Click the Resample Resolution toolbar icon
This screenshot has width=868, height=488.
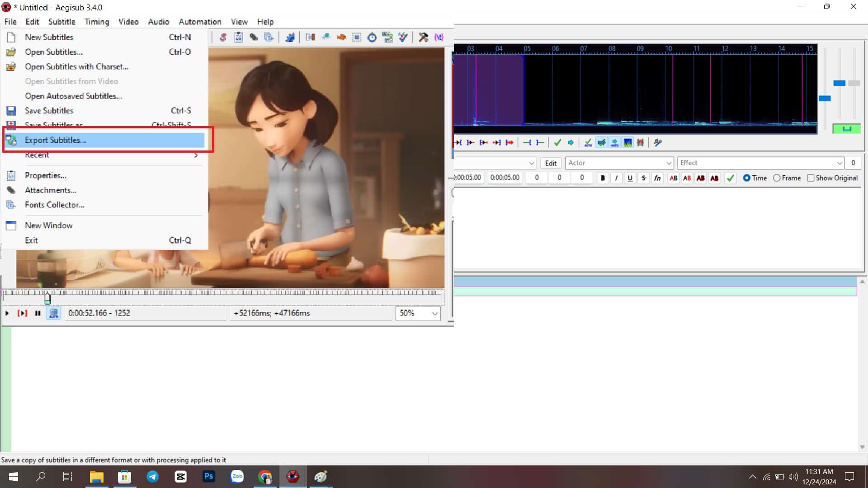[x=357, y=38]
